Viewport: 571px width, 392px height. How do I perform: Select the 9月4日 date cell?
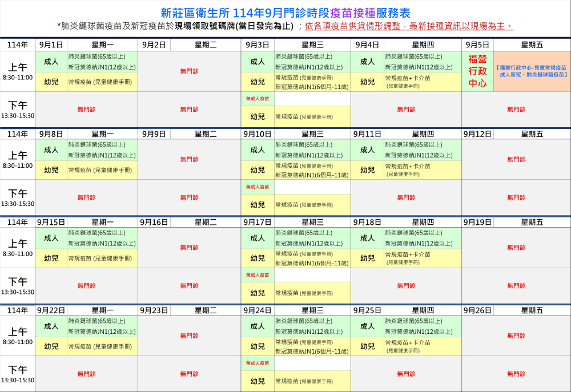pyautogui.click(x=367, y=45)
